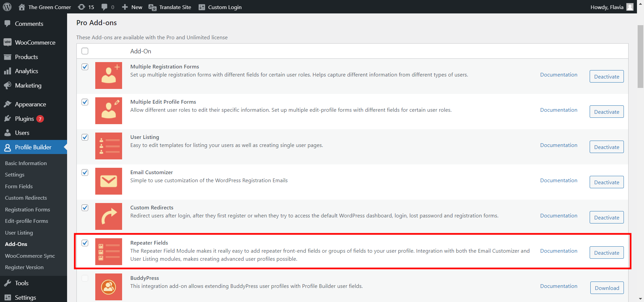644x302 pixels.
Task: Click the Custom Redirects arrow icon
Action: click(109, 216)
